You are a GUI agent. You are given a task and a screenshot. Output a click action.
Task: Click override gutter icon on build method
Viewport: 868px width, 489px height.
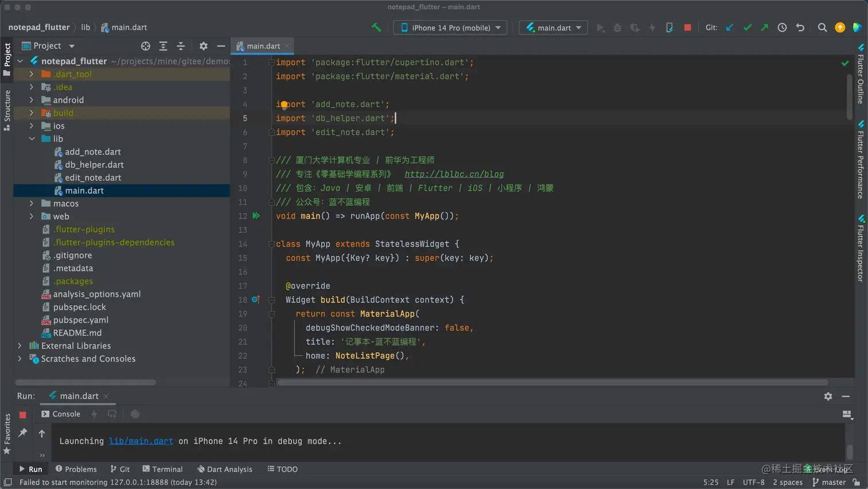(x=255, y=299)
